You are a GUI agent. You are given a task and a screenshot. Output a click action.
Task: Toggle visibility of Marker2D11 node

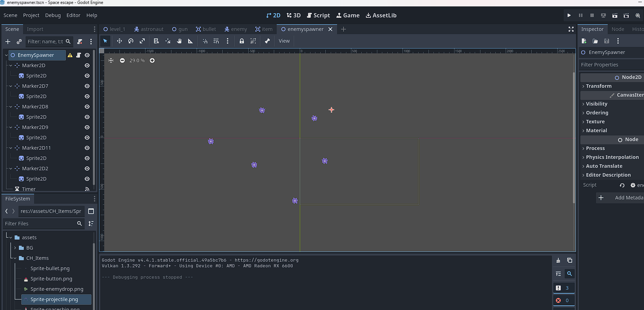[x=87, y=148]
